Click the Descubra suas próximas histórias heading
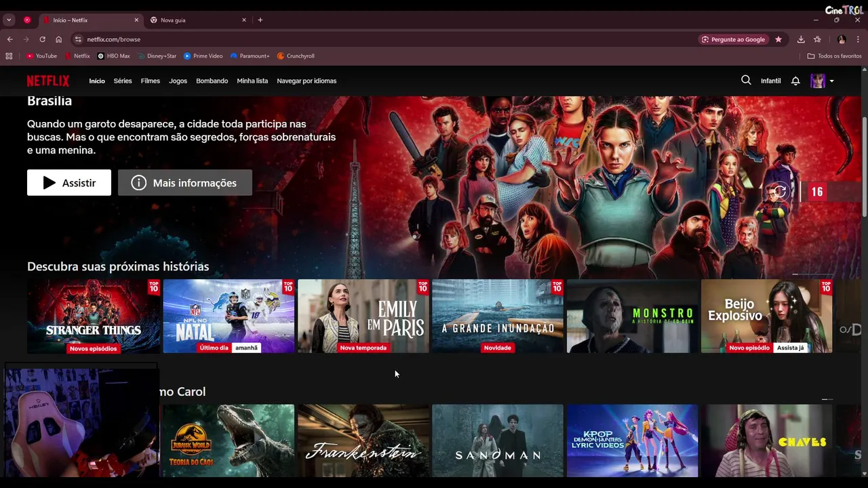Viewport: 868px width, 488px height. (118, 266)
